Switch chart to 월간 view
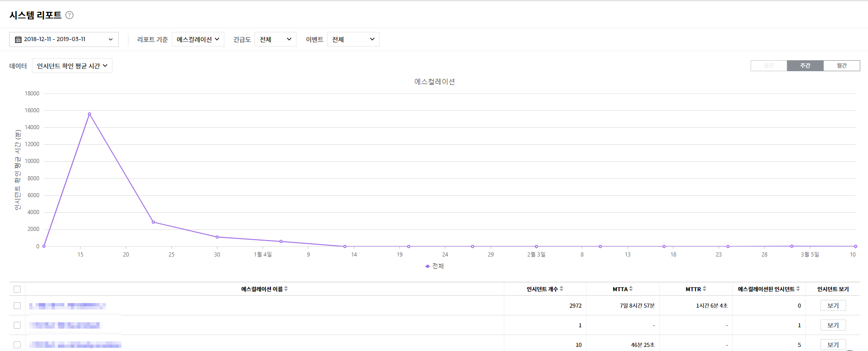This screenshot has width=868, height=351. 842,66
